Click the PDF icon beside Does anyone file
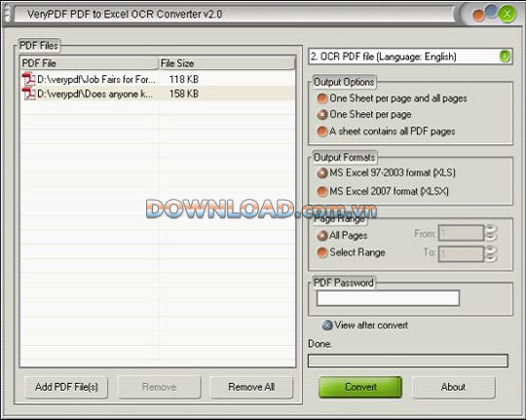Viewport: 526px width, 420px height. click(28, 94)
